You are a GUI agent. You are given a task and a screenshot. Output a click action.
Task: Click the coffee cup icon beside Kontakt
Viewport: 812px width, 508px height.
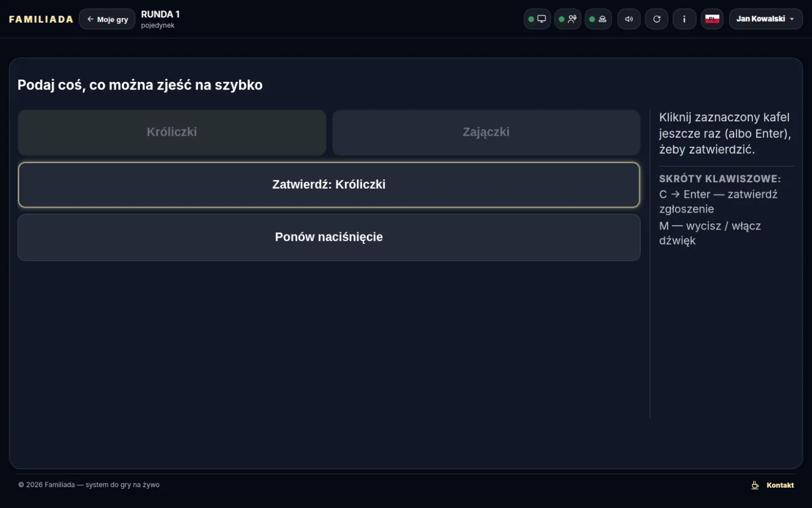(x=755, y=485)
